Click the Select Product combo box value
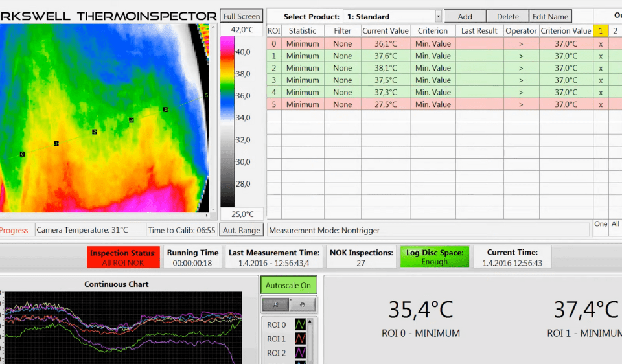This screenshot has width=622, height=364. [x=389, y=17]
